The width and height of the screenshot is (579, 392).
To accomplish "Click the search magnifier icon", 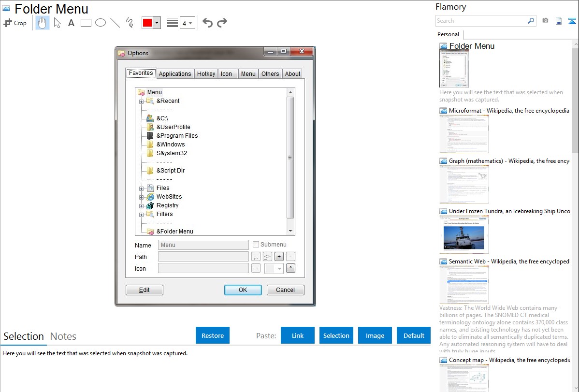I will pyautogui.click(x=531, y=21).
